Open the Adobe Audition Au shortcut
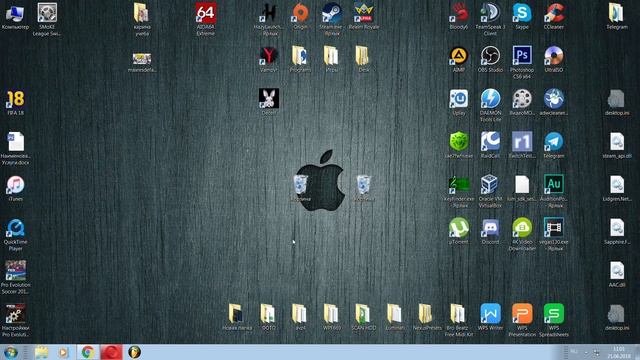640x360 pixels. 553,185
